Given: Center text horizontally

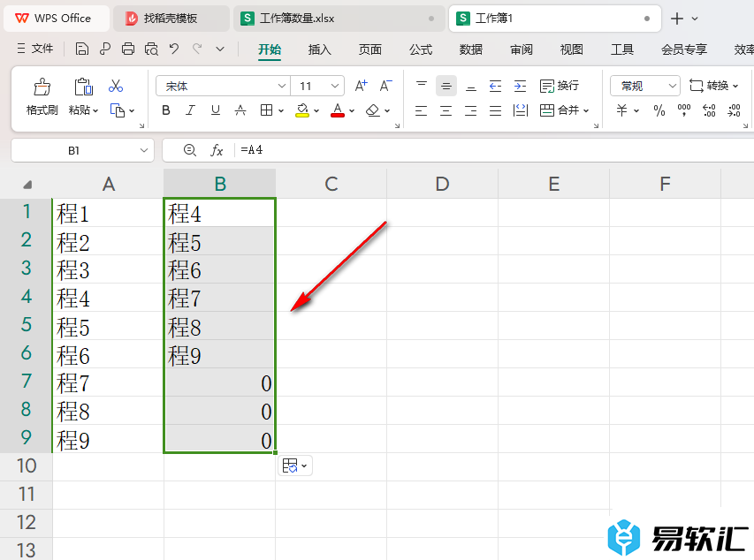Looking at the screenshot, I should point(446,110).
